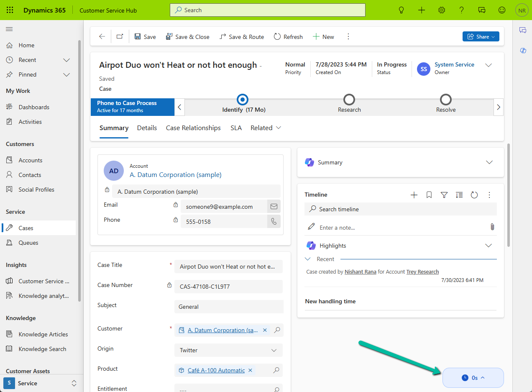Click the Save & Close button
The height and width of the screenshot is (392, 532).
(x=188, y=37)
